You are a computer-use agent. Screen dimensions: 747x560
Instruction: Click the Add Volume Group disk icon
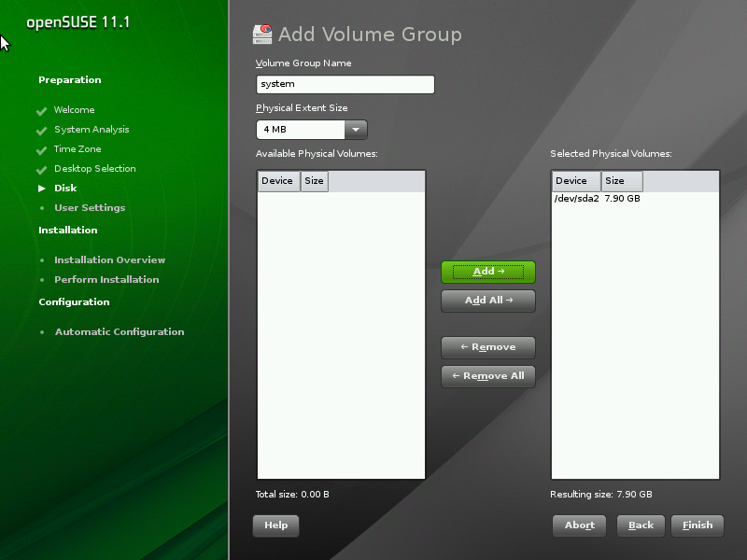tap(262, 35)
